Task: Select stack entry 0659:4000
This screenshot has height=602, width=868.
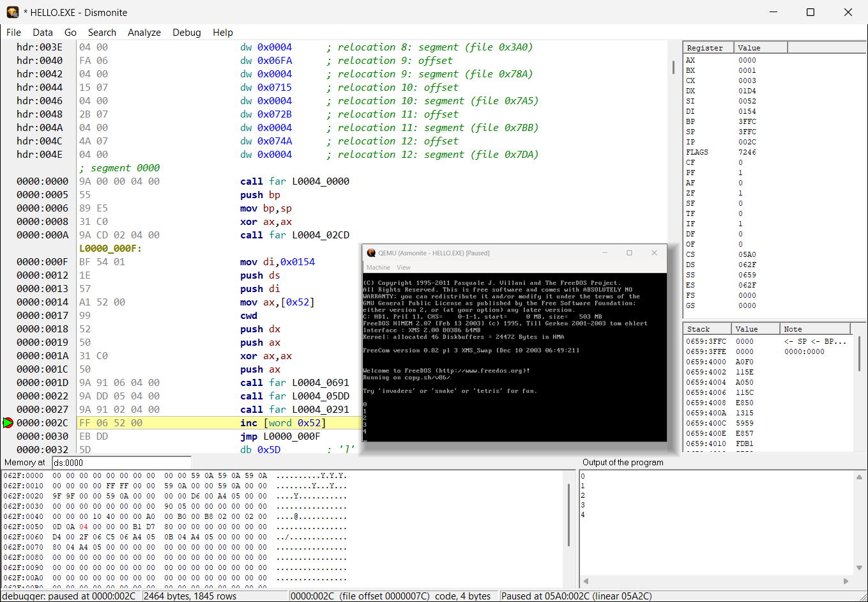Action: [x=706, y=362]
